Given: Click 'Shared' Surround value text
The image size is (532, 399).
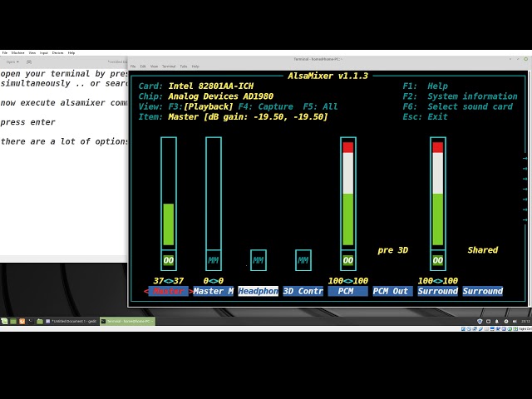Looking at the screenshot, I should pos(482,250).
